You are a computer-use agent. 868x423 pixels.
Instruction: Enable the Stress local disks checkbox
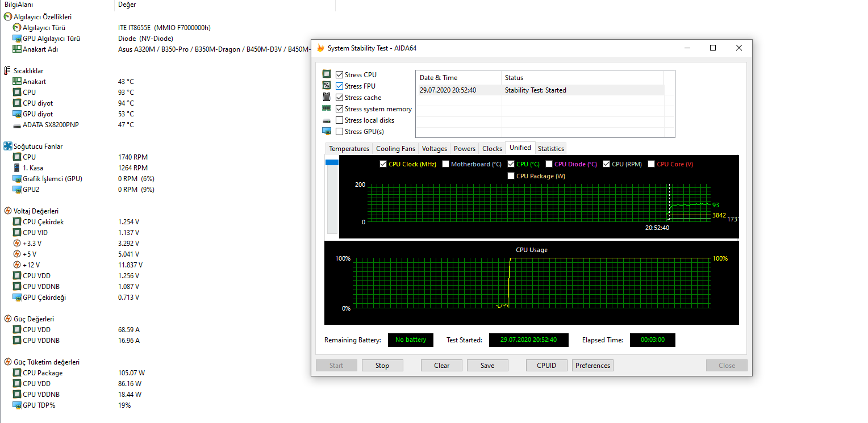pyautogui.click(x=339, y=120)
